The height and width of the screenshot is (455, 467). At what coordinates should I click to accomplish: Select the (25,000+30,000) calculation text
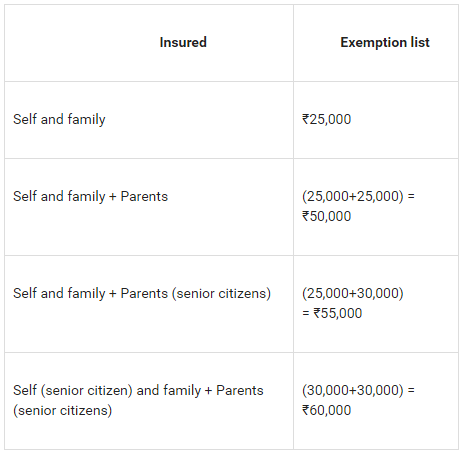353,293
